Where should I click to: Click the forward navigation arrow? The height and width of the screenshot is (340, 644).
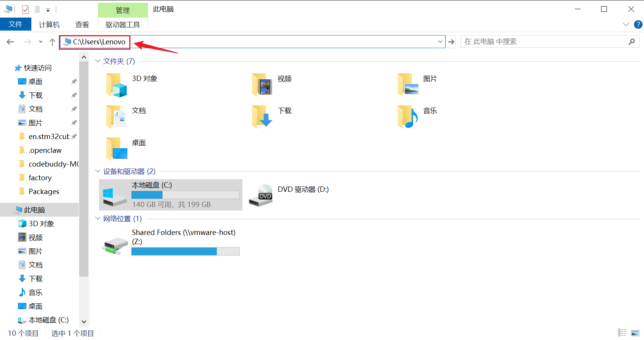pyautogui.click(x=28, y=42)
